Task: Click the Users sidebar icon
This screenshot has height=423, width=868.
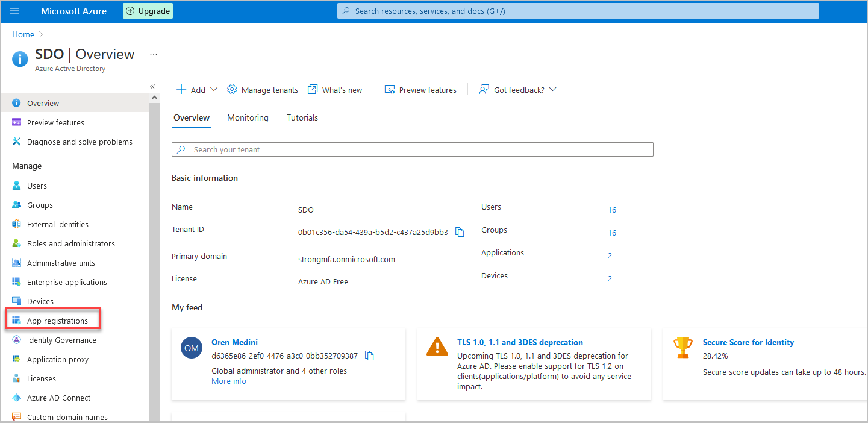Action: tap(16, 186)
